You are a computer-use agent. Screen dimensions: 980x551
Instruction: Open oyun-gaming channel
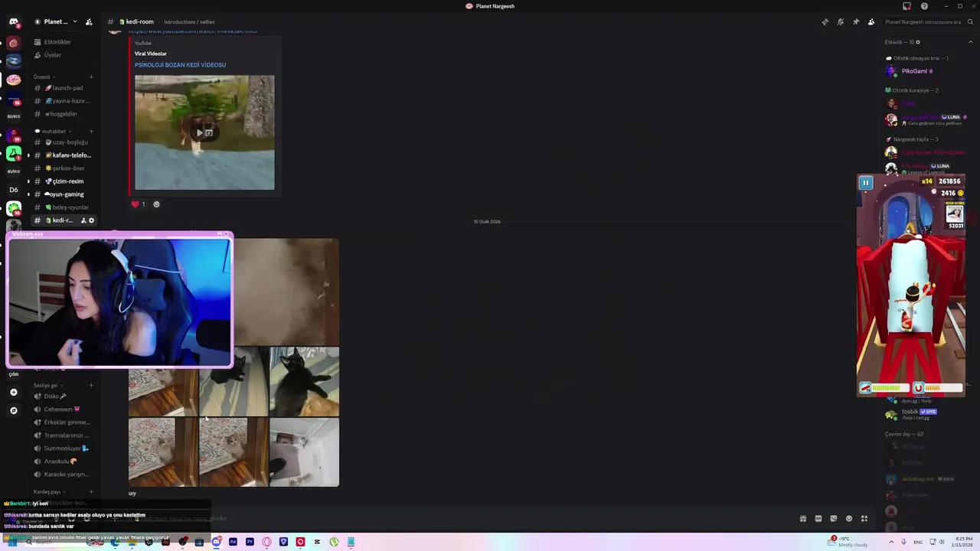click(x=64, y=194)
